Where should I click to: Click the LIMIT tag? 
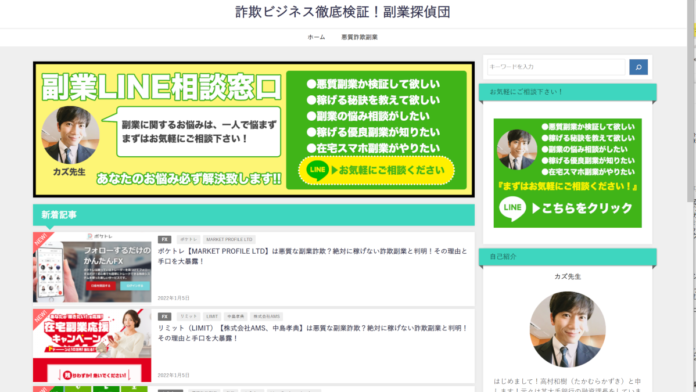click(212, 317)
